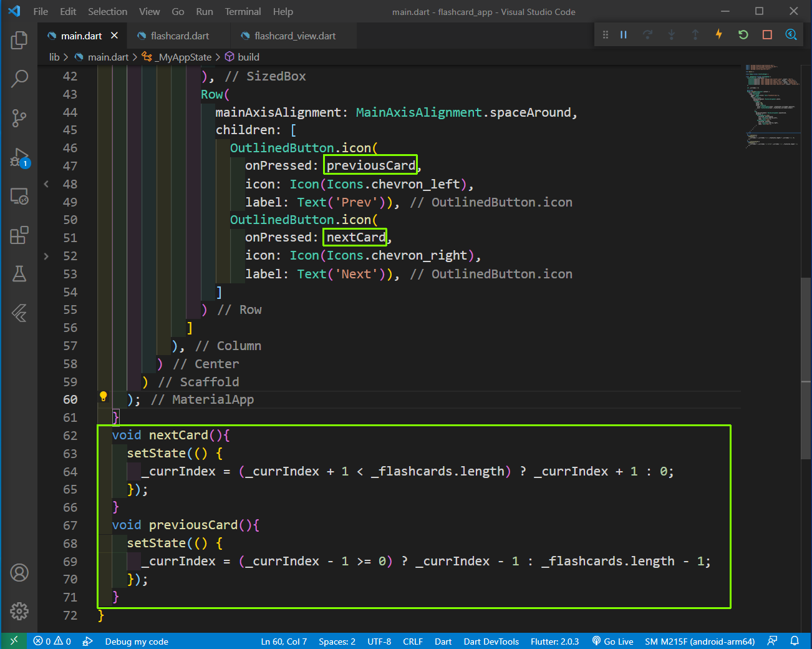Click the lightbulb quick-fix on line 60
The image size is (812, 649).
104,396
